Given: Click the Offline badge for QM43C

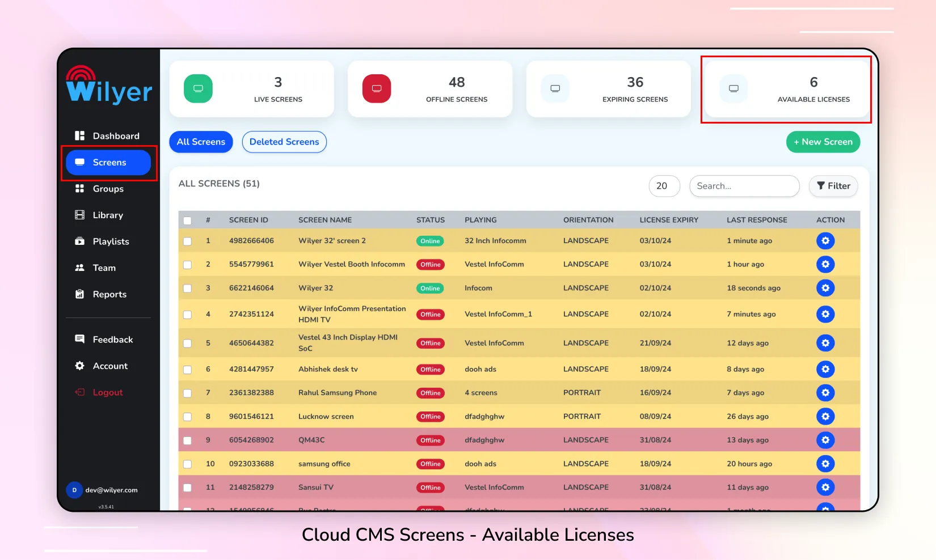Looking at the screenshot, I should point(431,440).
